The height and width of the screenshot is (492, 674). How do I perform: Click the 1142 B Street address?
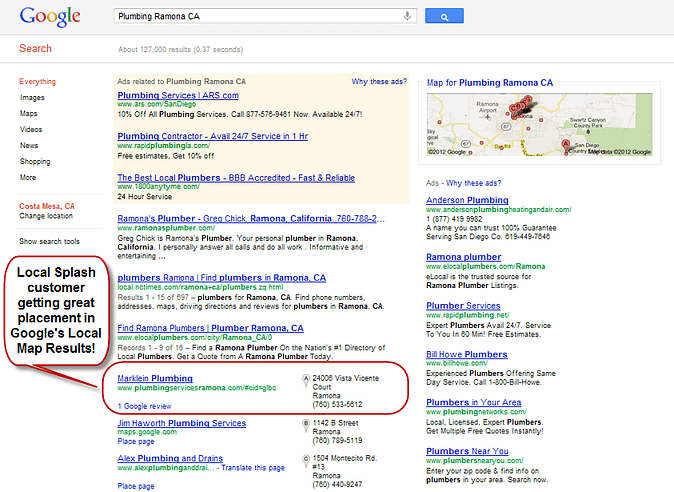point(335,423)
